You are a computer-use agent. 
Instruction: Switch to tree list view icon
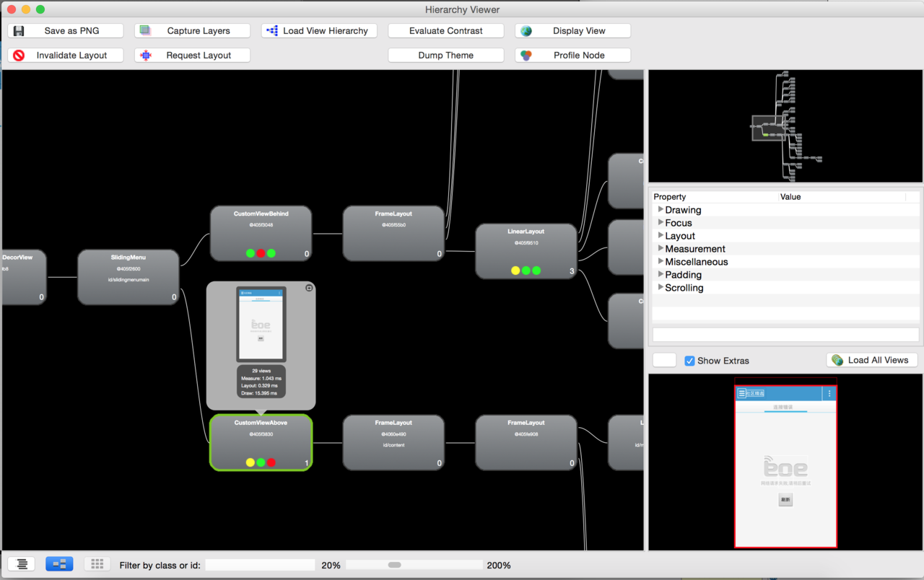pyautogui.click(x=22, y=564)
